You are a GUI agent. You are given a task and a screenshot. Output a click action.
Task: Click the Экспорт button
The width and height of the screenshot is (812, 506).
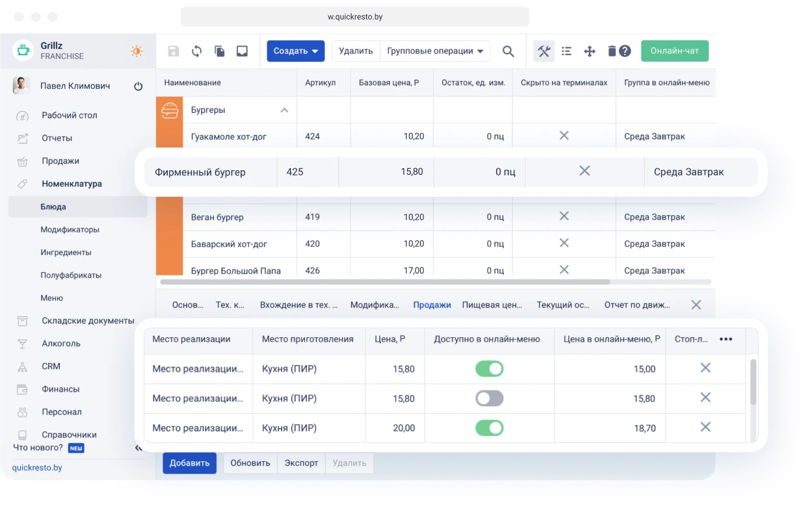coord(301,462)
